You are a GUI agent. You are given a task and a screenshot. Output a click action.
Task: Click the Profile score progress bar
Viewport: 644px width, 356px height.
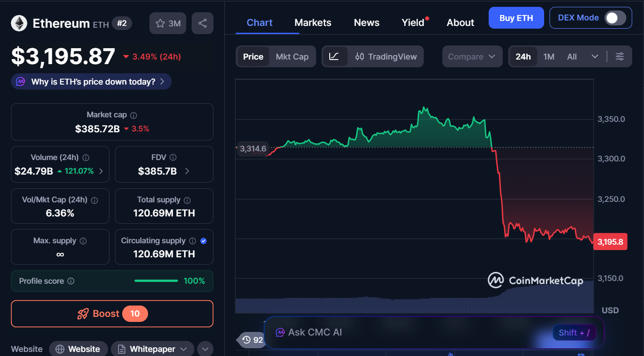[156, 281]
